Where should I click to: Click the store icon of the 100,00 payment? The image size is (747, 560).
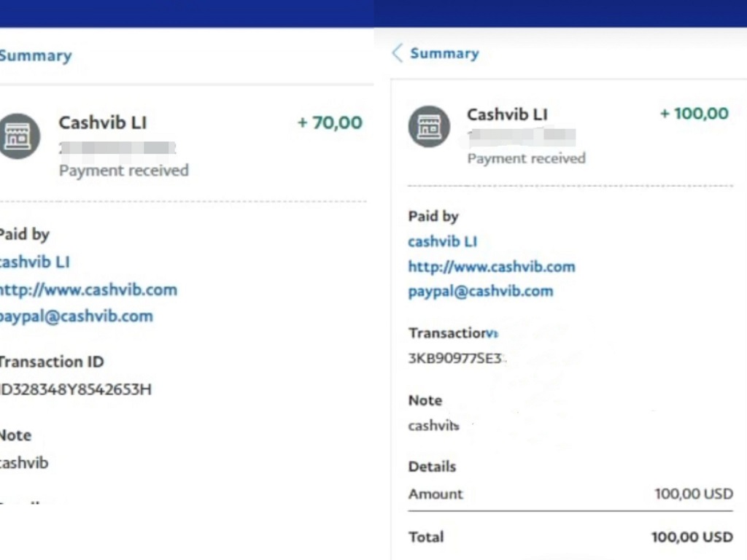pos(429,127)
